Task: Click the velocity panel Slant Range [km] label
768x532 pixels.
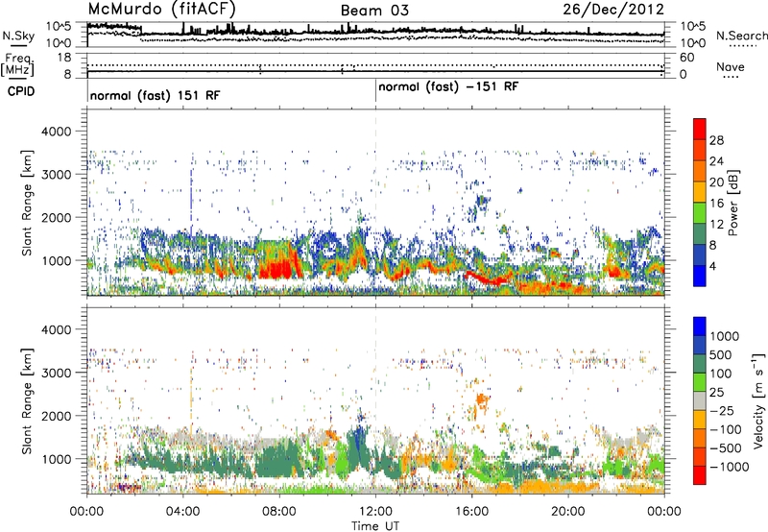Action: pyautogui.click(x=27, y=400)
